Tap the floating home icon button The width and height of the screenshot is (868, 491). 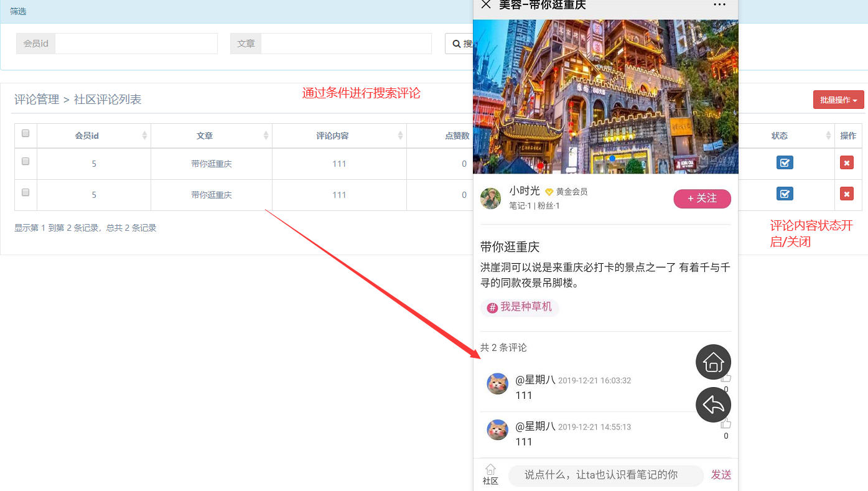[x=713, y=362]
